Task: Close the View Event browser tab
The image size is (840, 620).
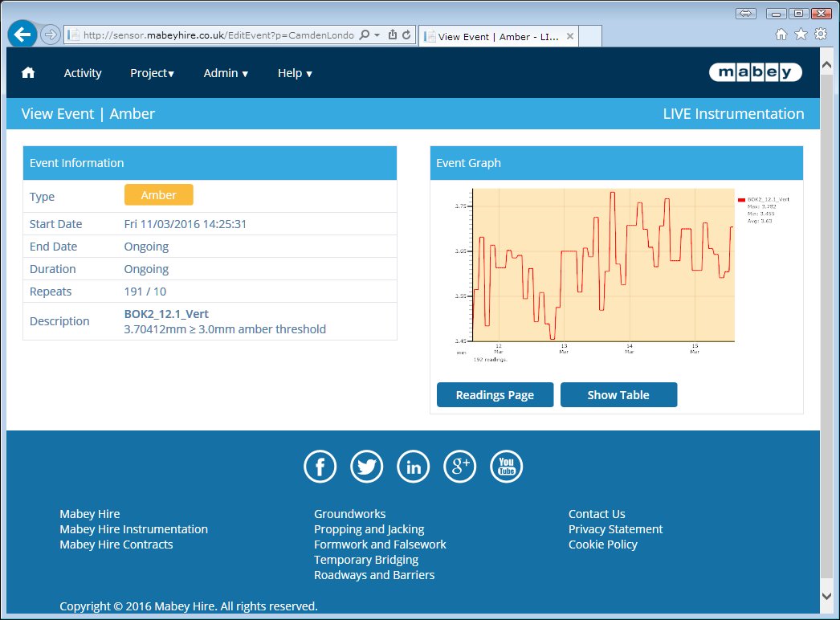Action: [570, 36]
